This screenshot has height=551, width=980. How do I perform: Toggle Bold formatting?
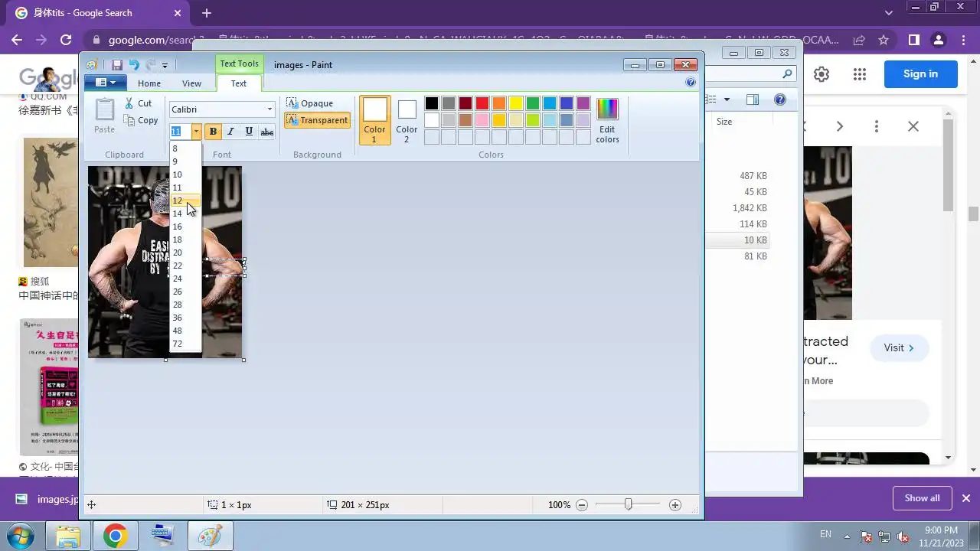point(213,132)
